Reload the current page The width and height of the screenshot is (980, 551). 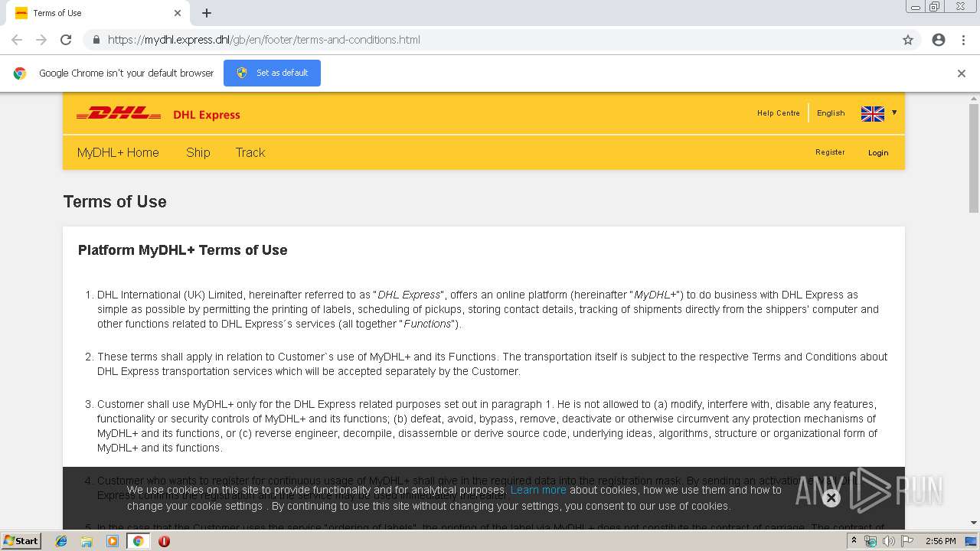point(66,40)
